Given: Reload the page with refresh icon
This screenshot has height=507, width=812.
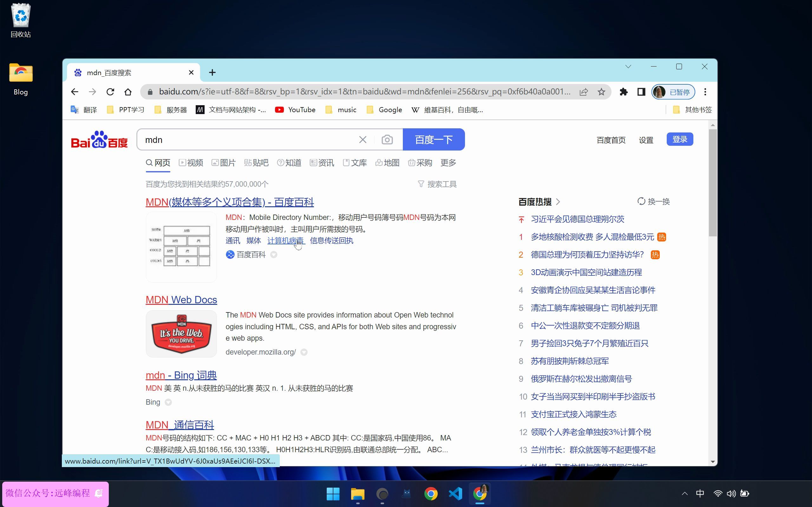Looking at the screenshot, I should (x=110, y=92).
